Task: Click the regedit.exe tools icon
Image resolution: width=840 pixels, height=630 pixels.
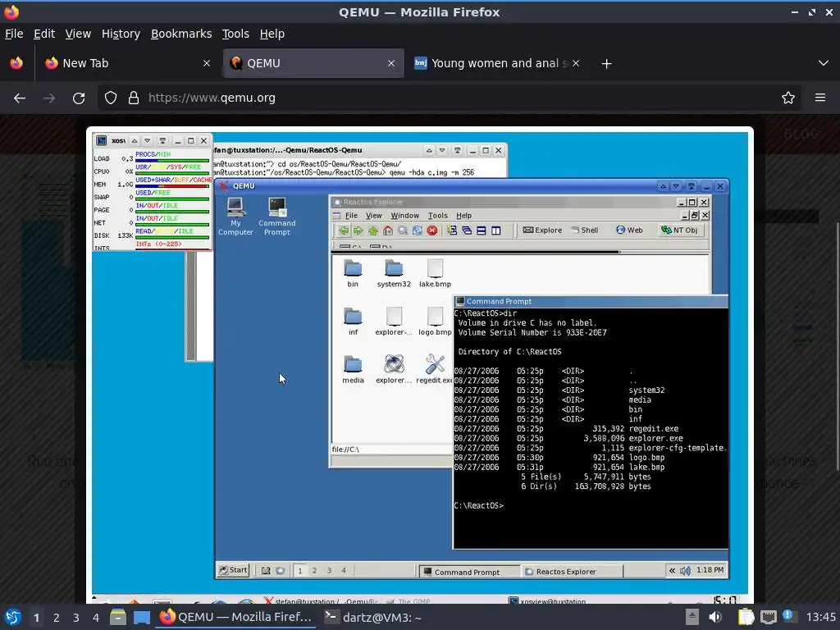Action: [435, 370]
